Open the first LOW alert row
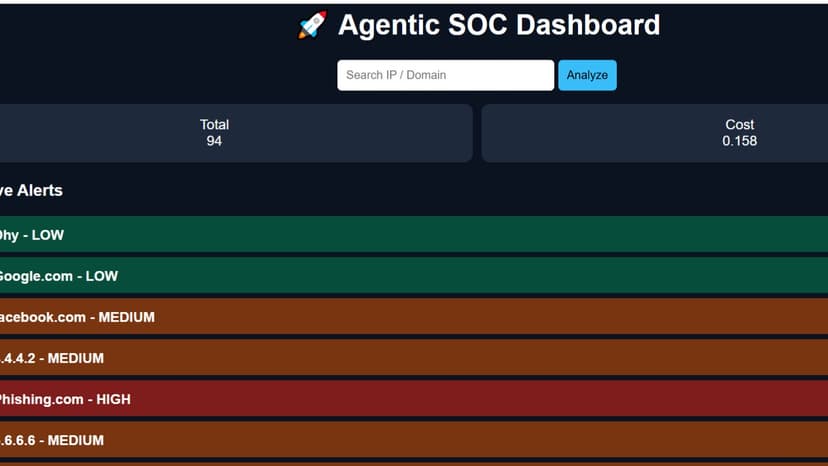The image size is (828, 466). point(414,234)
